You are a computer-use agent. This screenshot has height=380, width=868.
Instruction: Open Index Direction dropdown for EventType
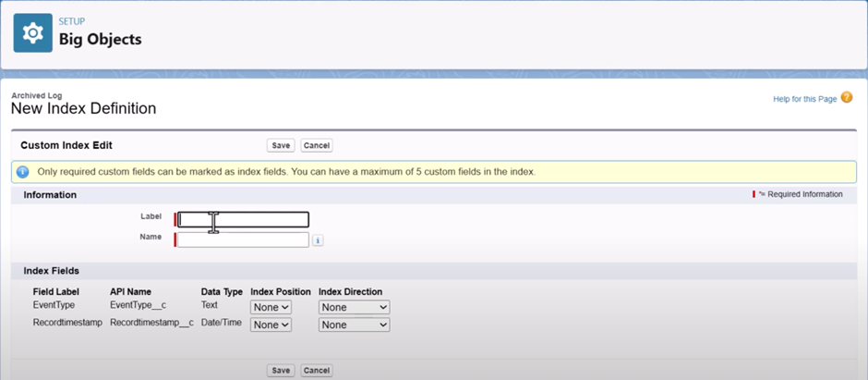pyautogui.click(x=355, y=307)
